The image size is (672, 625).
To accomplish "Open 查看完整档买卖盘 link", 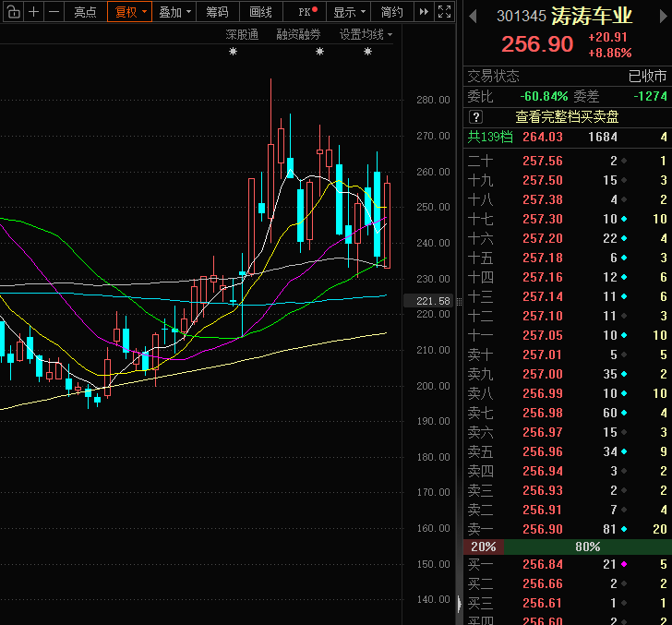I will pos(567,116).
